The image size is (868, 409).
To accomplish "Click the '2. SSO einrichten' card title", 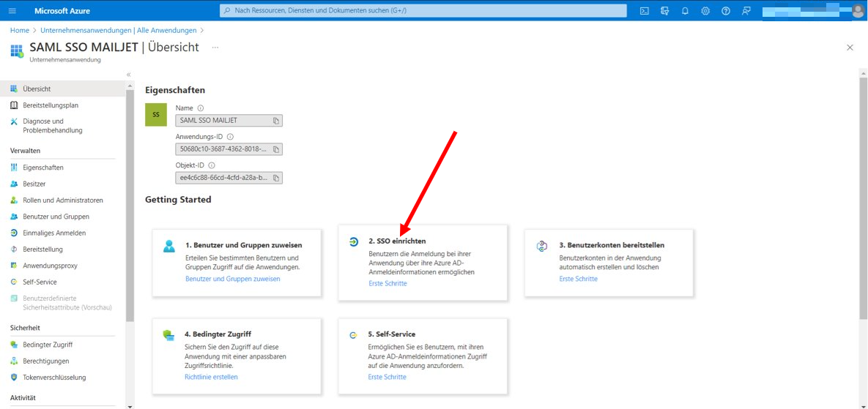I will [x=397, y=241].
